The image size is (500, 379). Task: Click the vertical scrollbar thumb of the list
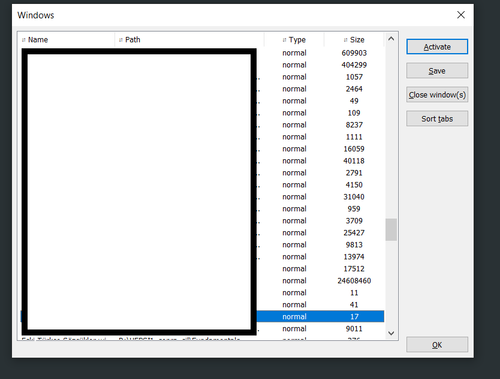pos(391,229)
